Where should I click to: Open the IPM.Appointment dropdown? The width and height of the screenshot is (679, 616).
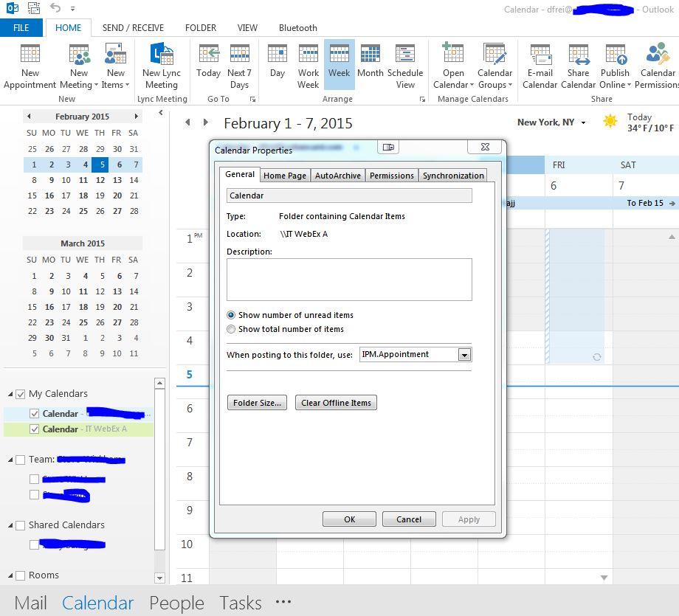464,355
